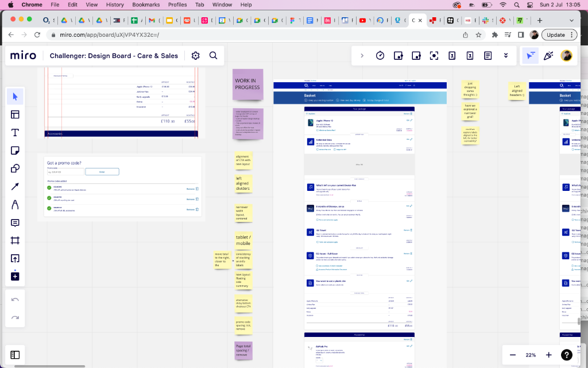
Task: Click board title Challenger: Design Board
Action: tap(114, 56)
